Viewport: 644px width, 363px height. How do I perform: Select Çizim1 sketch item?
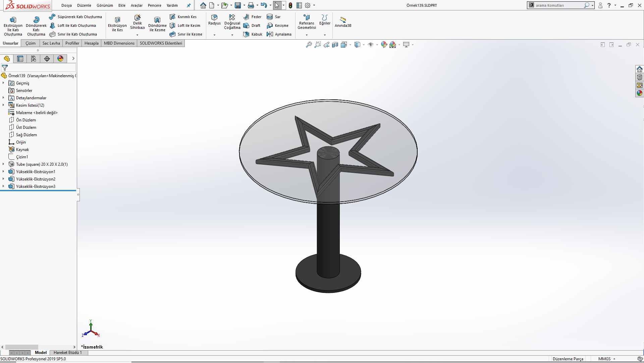(18, 157)
